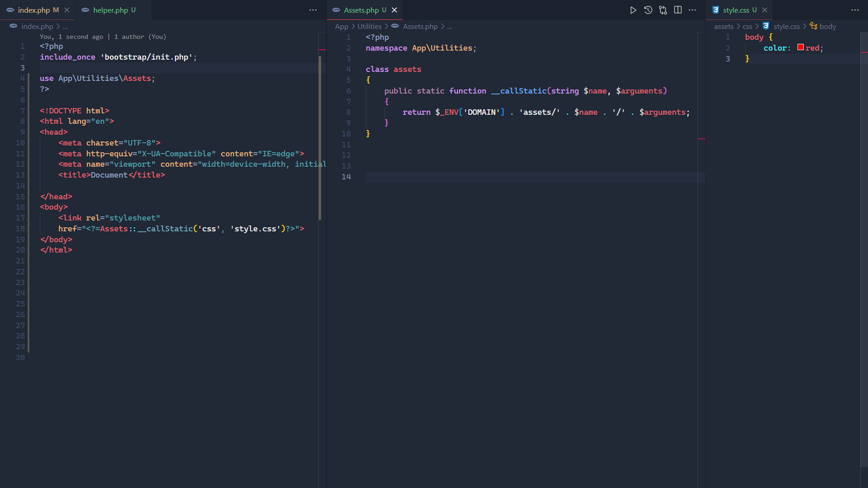Click '__callStatic' in the index.php href line

tap(165, 229)
